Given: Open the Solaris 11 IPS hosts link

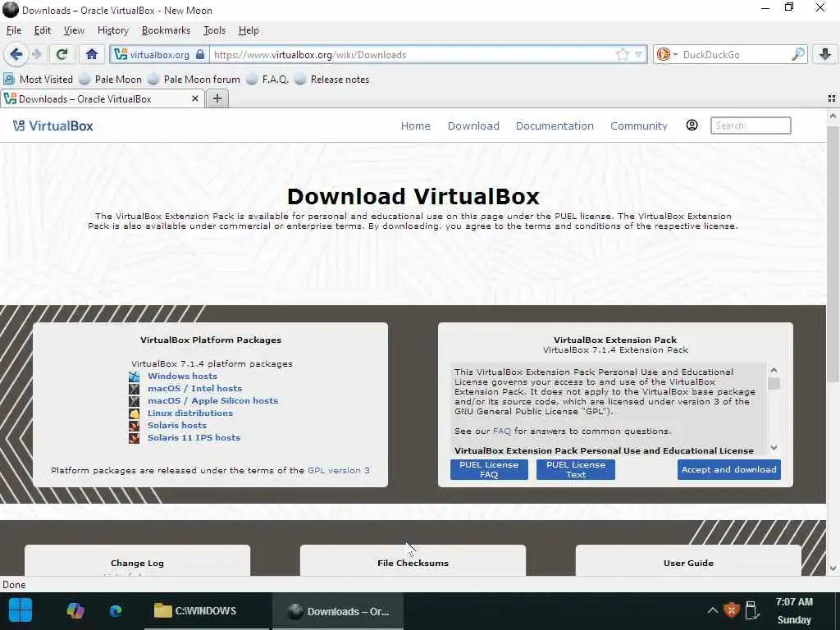Looking at the screenshot, I should point(194,438).
